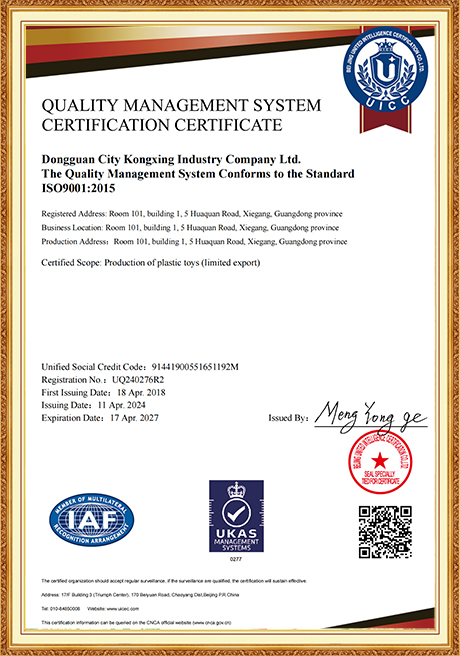This screenshot has height=656, width=460.
Task: Click the 'Production Address' line
Action: [x=194, y=241]
